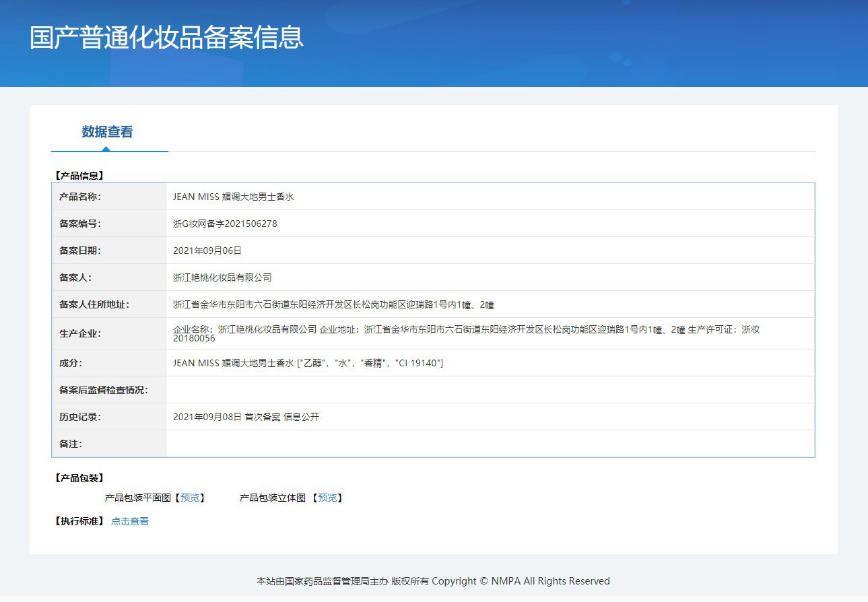This screenshot has height=602, width=868.
Task: Click the 备案人 value 浙江艳桃化妆品有限公司
Action: 222,277
